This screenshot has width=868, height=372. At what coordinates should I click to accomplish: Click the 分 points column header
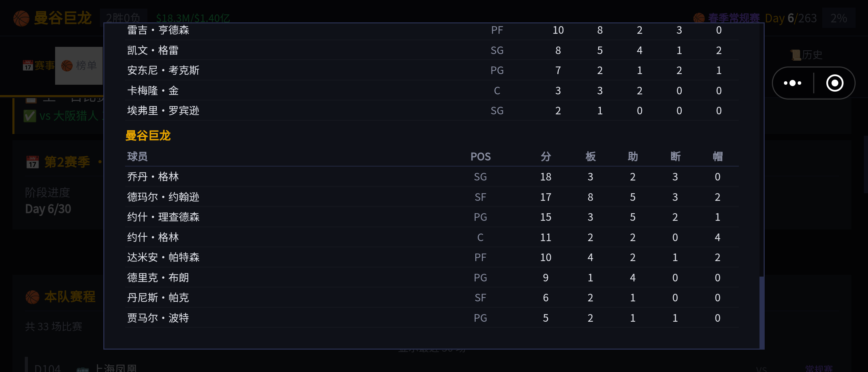pos(546,157)
